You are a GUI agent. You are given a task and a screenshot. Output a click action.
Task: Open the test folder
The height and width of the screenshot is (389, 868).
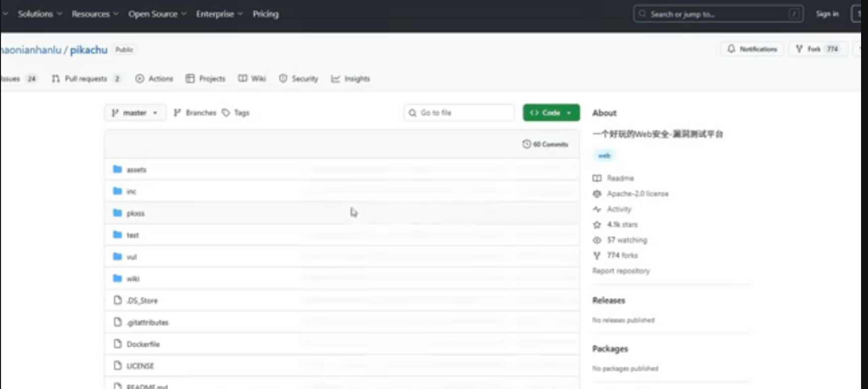[x=133, y=235]
